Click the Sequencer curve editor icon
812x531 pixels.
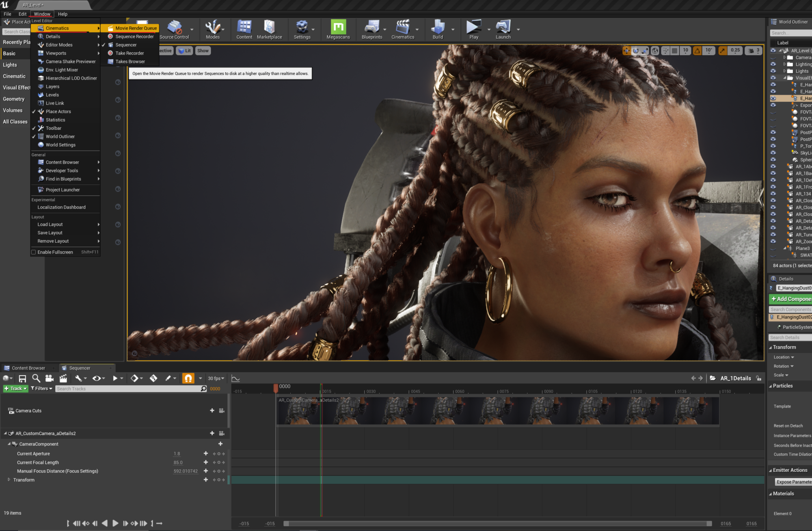(235, 378)
